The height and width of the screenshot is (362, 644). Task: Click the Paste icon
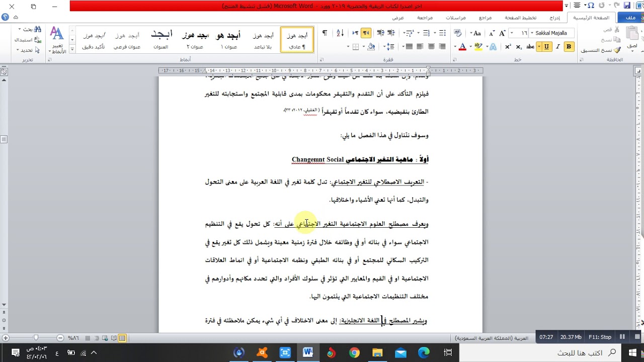point(633,33)
